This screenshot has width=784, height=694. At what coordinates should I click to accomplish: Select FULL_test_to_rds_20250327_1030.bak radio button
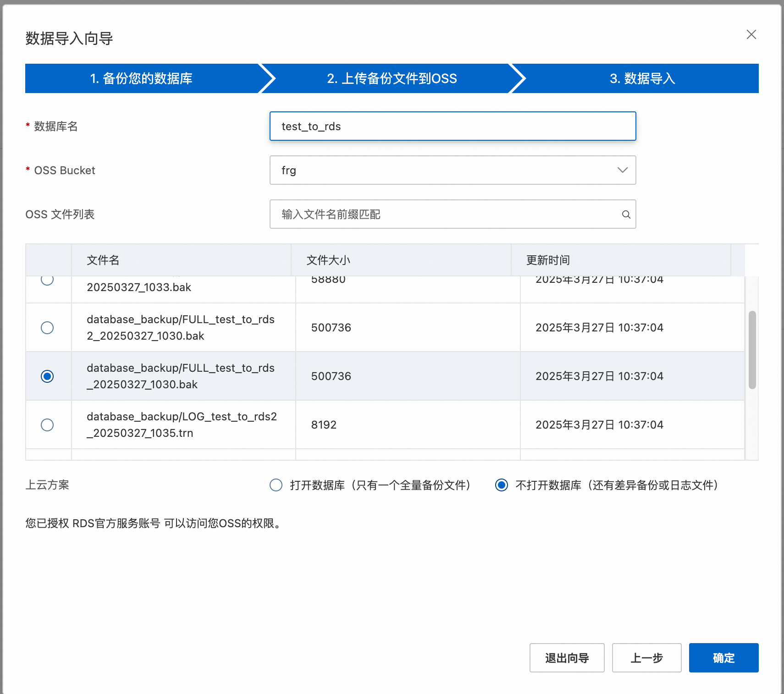pyautogui.click(x=47, y=376)
